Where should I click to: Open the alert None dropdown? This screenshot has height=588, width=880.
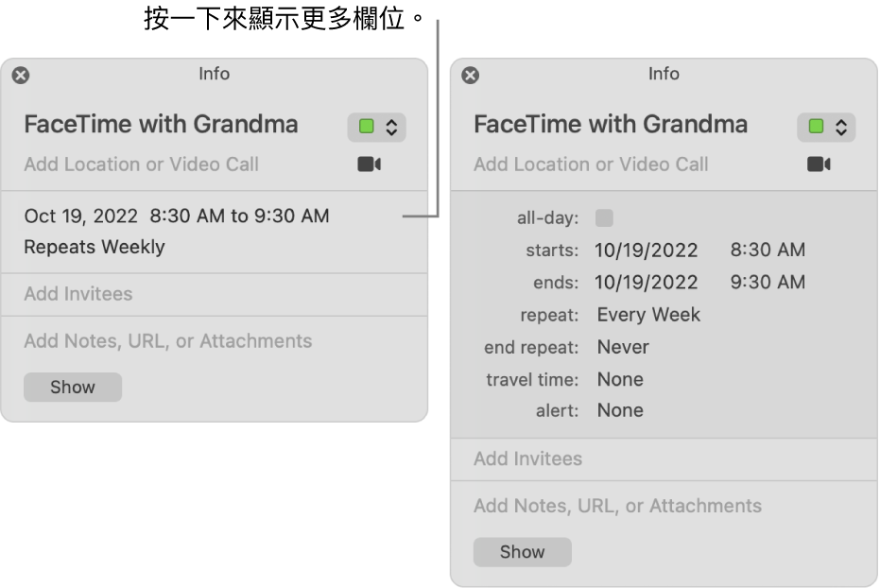[x=620, y=410]
